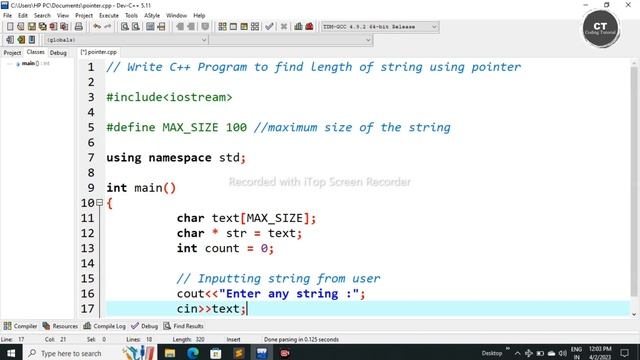Click the 'Done parsing in 0.125 seconds' status text

tap(301, 339)
